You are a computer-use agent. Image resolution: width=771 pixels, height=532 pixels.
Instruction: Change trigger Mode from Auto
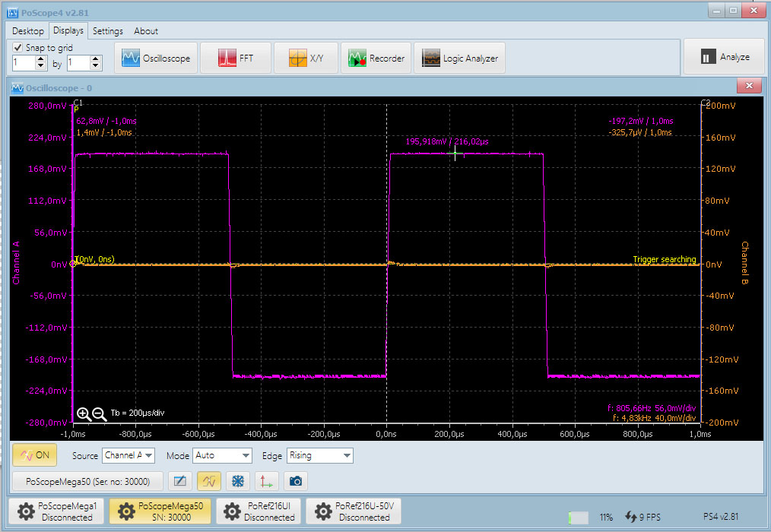coord(222,455)
